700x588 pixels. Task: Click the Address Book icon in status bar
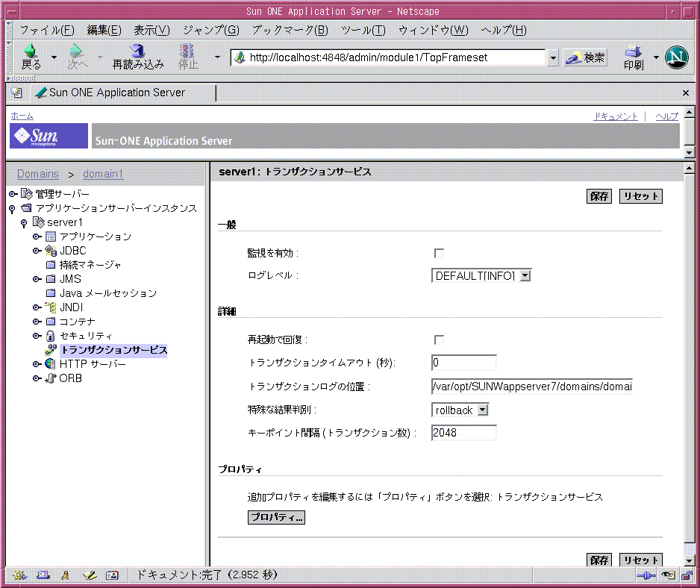(x=112, y=575)
